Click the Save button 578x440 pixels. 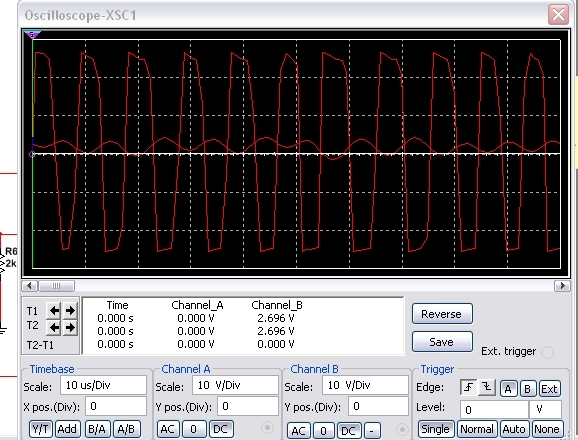coord(442,342)
